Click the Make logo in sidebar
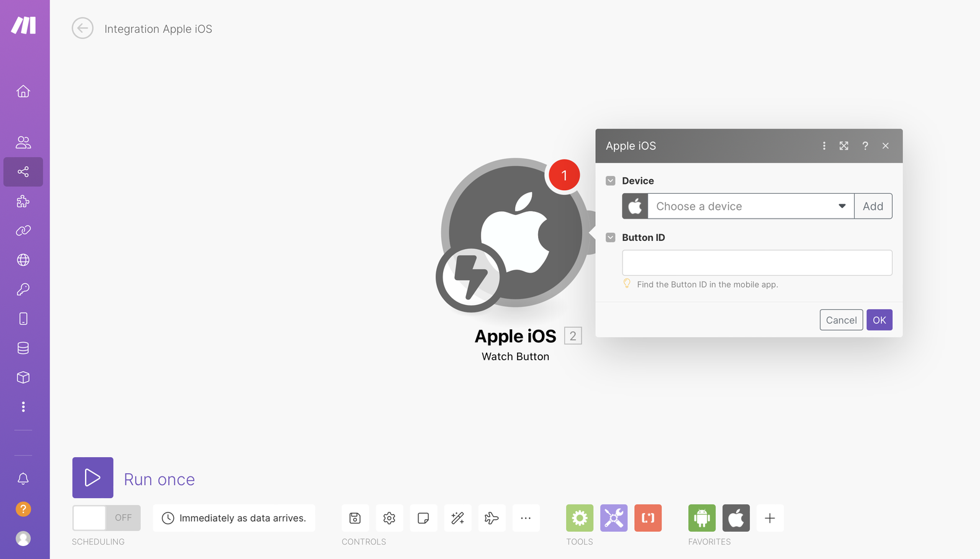This screenshot has height=559, width=980. point(24,25)
